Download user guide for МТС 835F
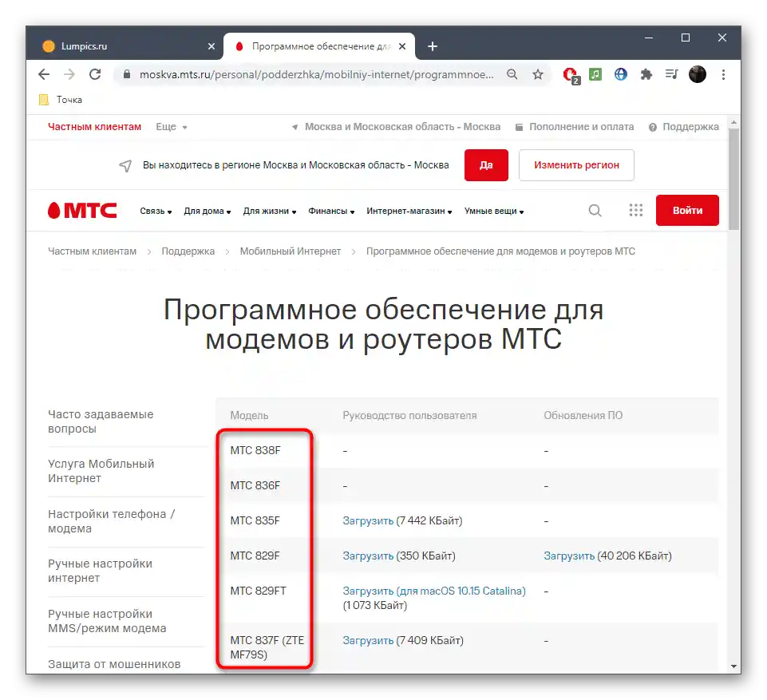Screen dimensions: 767x700 (x=368, y=520)
